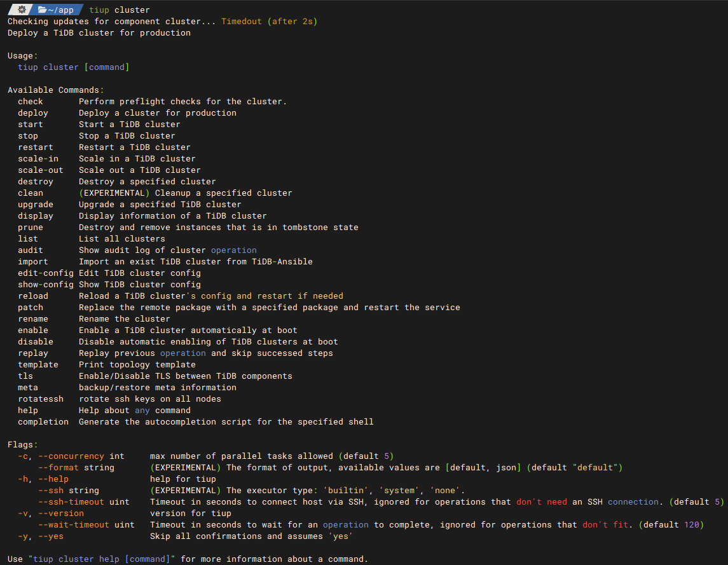
Task: Click 'Replace the remote package' description
Action: (270, 308)
